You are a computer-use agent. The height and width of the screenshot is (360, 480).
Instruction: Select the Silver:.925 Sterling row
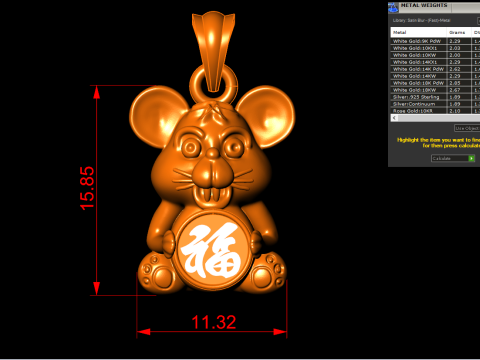[x=435, y=97]
